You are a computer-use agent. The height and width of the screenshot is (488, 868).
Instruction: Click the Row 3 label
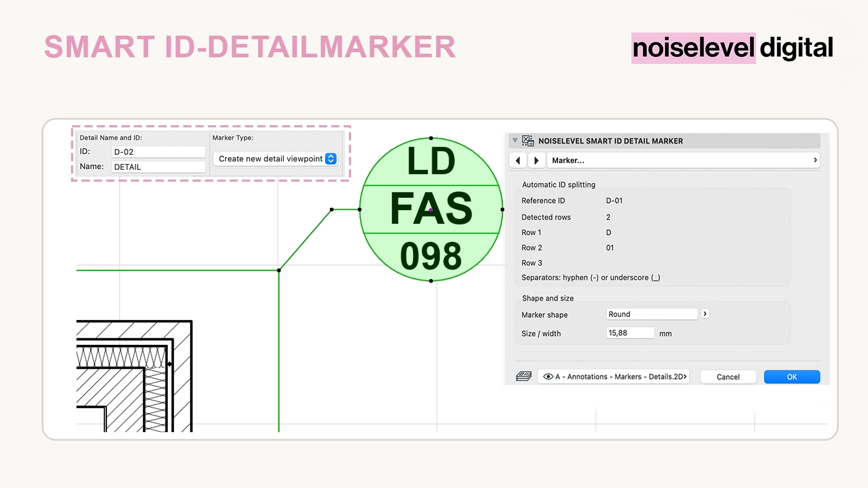tap(532, 263)
